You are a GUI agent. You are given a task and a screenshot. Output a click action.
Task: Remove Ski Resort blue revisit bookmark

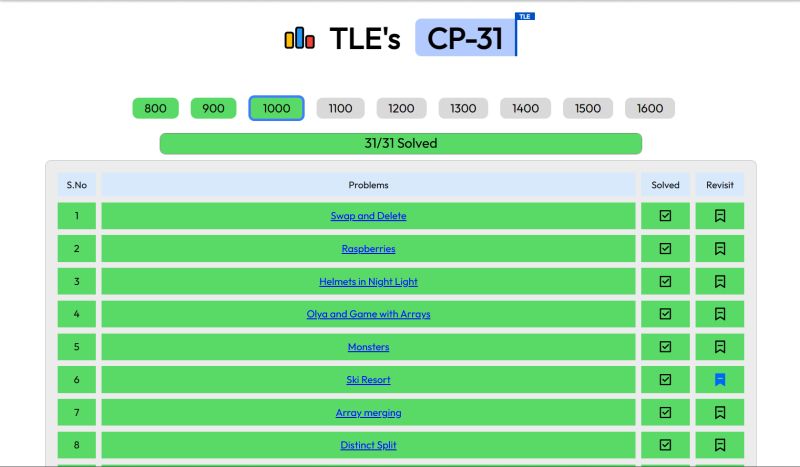click(x=720, y=380)
